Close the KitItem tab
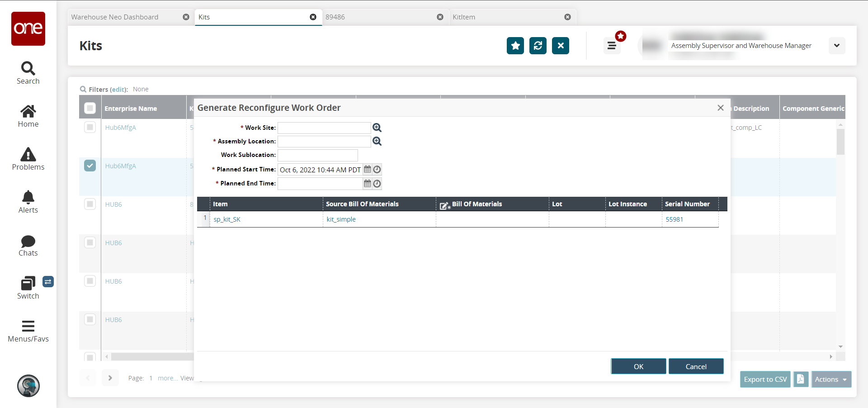The image size is (868, 408). point(567,17)
